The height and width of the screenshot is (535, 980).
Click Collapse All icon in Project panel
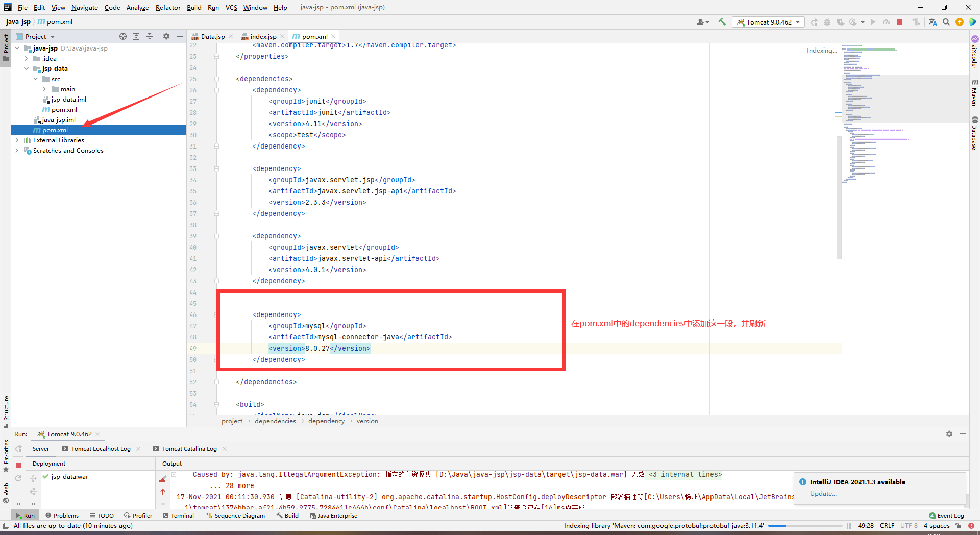150,36
